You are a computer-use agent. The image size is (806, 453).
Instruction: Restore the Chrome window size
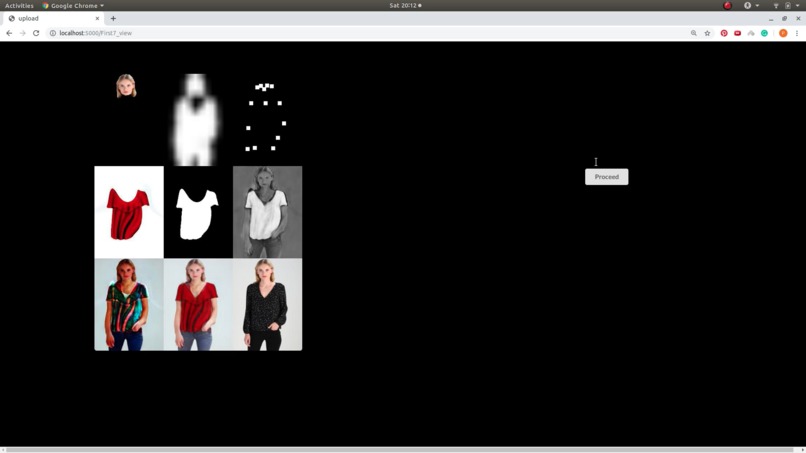coord(784,19)
